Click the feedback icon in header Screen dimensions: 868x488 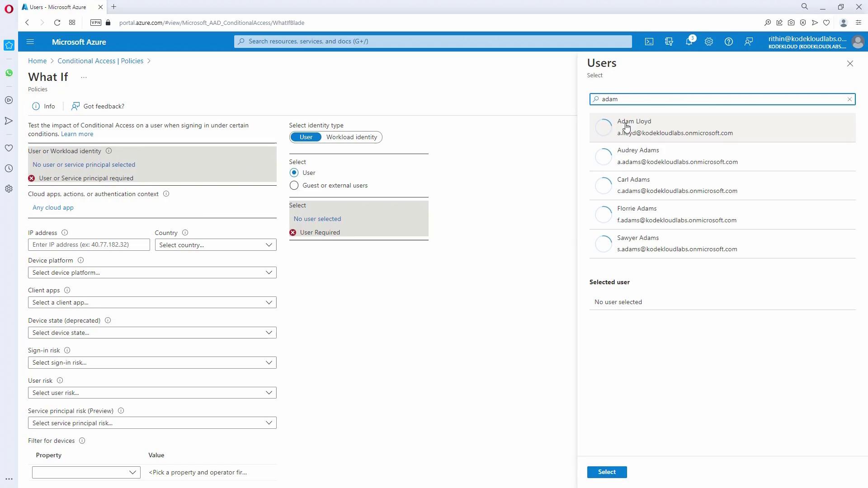[749, 42]
